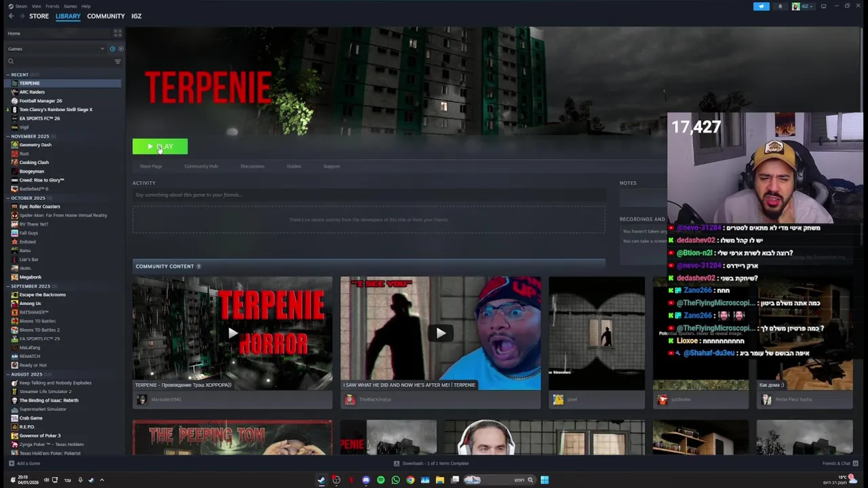Open Home in the library sidebar

[14, 33]
